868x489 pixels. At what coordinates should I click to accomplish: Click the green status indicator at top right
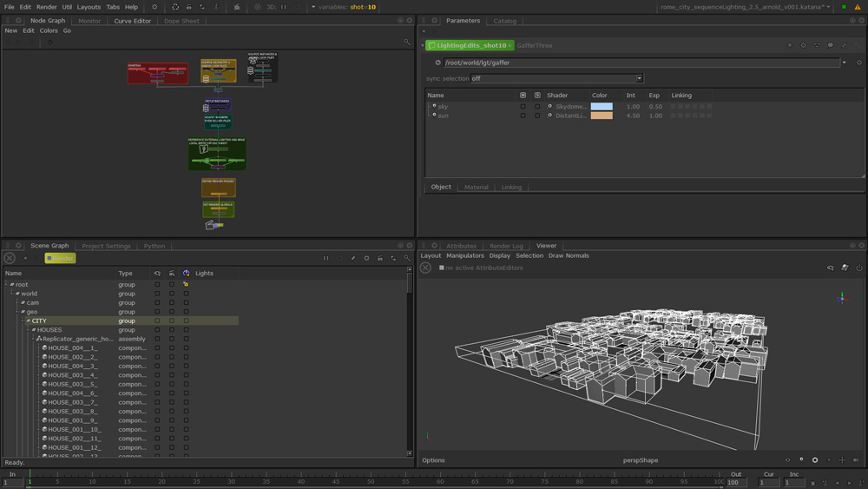844,7
